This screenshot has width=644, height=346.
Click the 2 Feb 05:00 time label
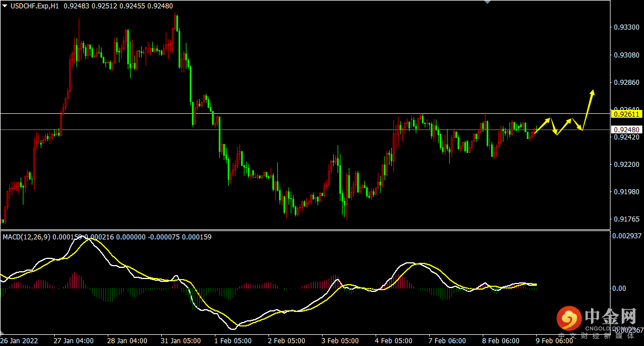tap(286, 341)
